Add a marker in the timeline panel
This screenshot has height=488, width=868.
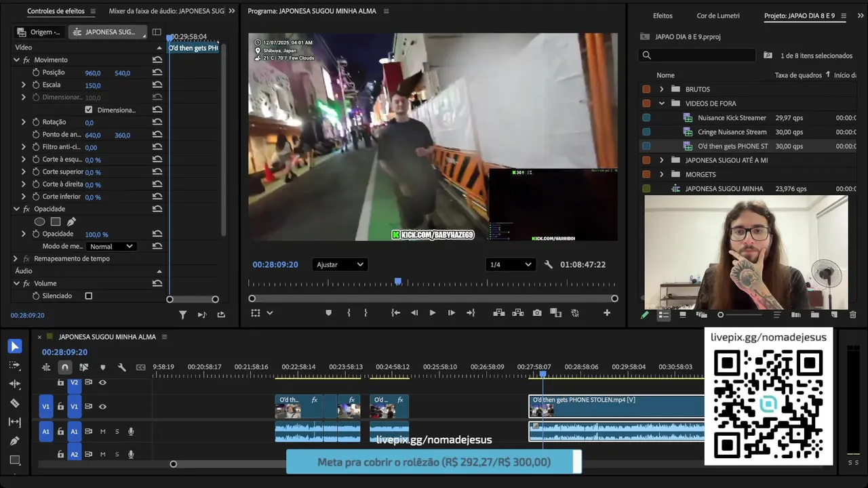[x=103, y=367]
